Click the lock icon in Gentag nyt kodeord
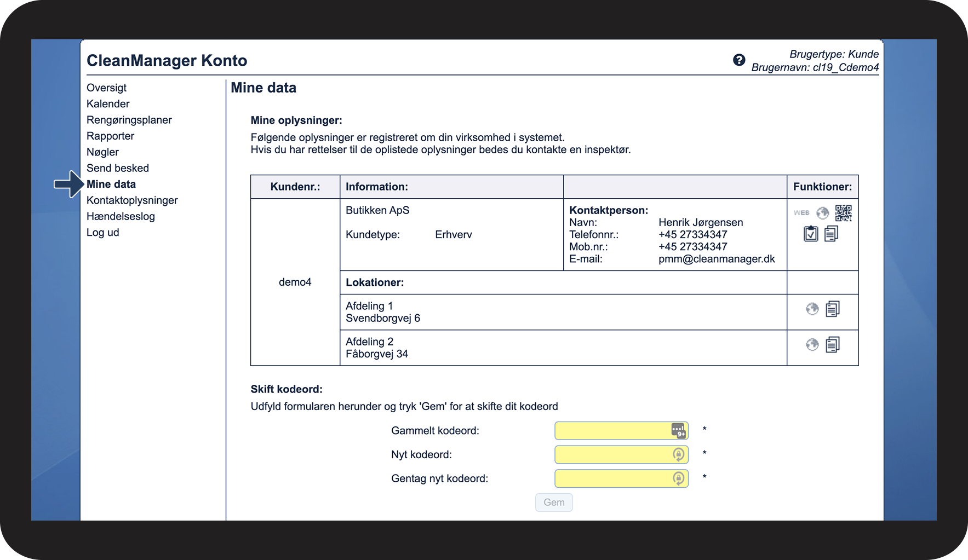Screen dimensions: 968x560 (x=679, y=478)
